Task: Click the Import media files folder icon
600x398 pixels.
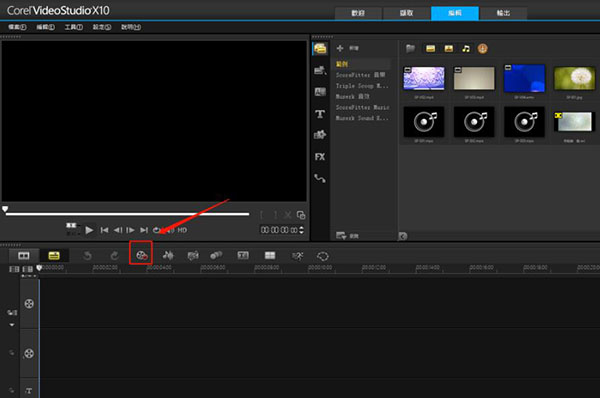Action: (x=410, y=48)
